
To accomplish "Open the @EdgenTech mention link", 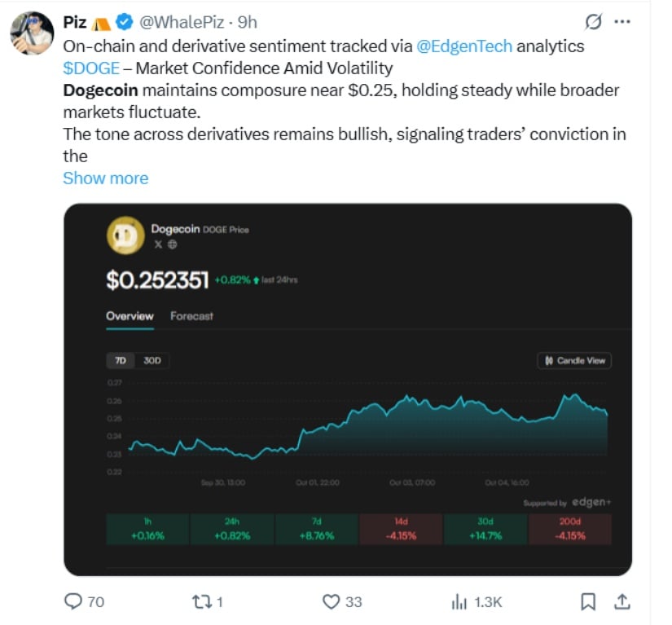I will pos(464,46).
